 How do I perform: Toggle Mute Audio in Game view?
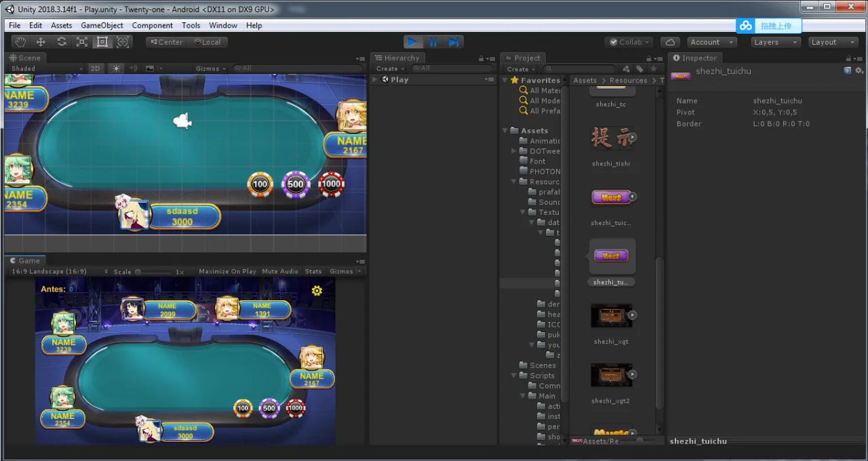pos(280,272)
